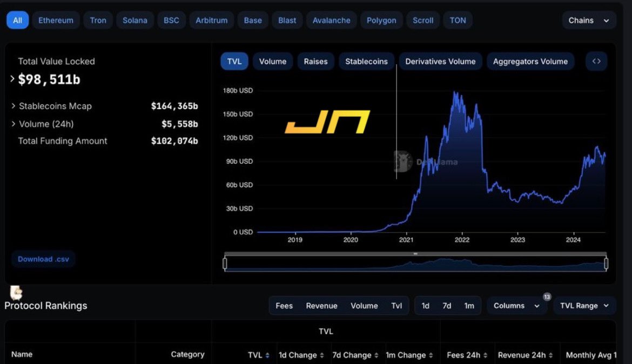The image size is (632, 364).
Task: Select the 1m change period
Action: (x=469, y=306)
